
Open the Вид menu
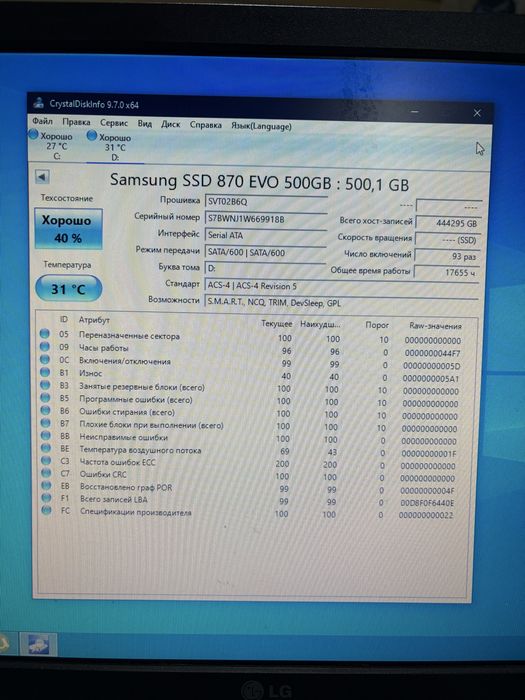tap(145, 124)
